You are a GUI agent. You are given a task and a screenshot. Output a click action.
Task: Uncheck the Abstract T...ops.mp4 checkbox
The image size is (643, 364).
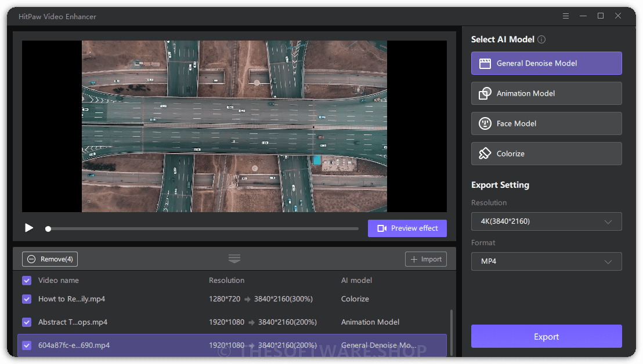click(x=27, y=322)
